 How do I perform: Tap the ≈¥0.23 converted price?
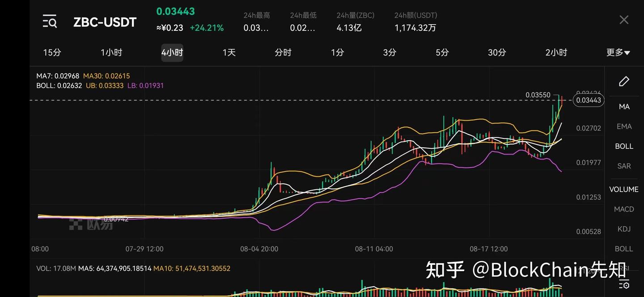(x=170, y=28)
